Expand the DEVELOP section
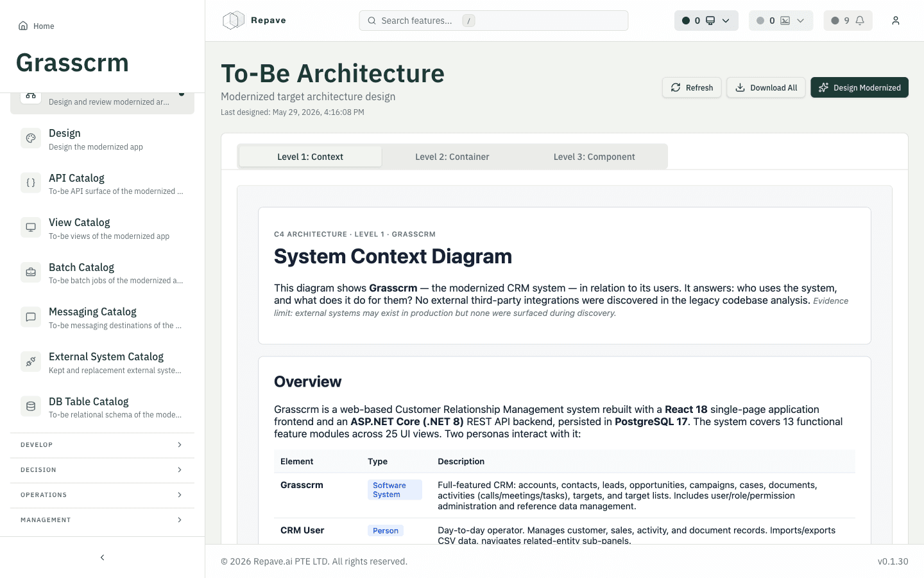Viewport: 924px width, 578px height. click(102, 444)
